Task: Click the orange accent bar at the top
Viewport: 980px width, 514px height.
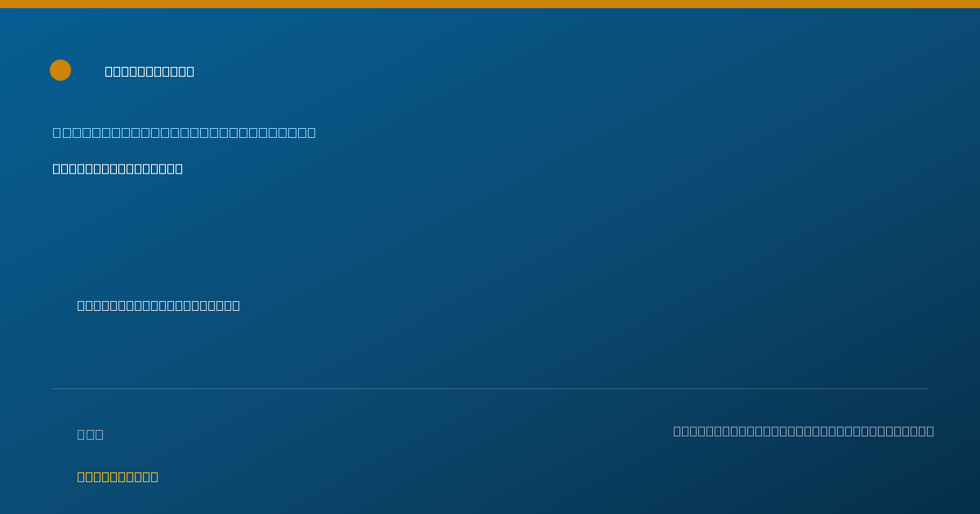Action: tap(490, 4)
